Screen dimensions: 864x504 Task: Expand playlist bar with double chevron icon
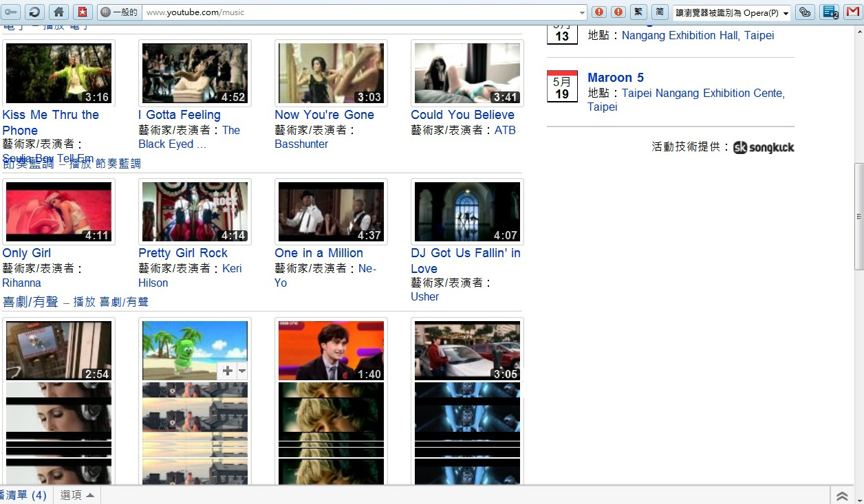pos(842,496)
